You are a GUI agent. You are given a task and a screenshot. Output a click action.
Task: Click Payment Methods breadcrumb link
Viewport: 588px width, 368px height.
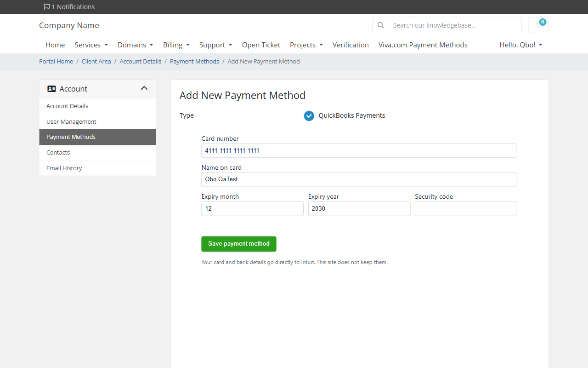click(x=194, y=62)
